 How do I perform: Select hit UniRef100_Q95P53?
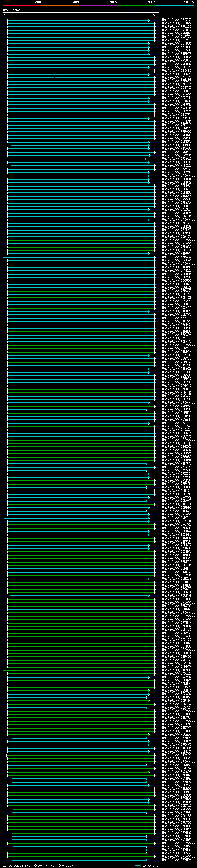(177, 406)
